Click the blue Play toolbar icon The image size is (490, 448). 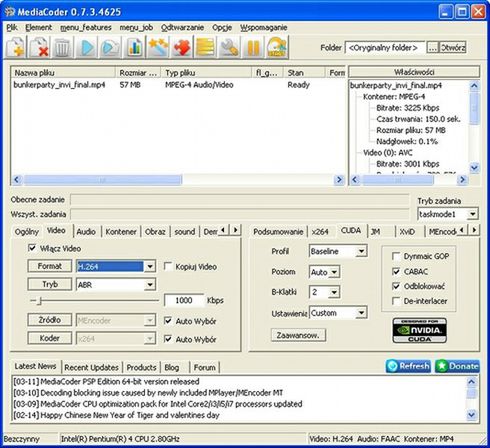point(86,47)
